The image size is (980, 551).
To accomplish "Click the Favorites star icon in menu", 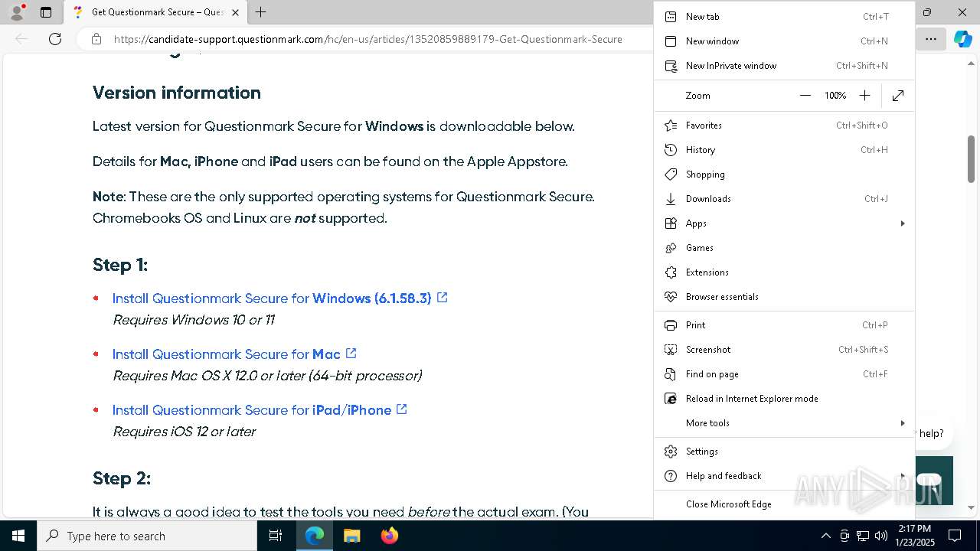I will coord(671,126).
